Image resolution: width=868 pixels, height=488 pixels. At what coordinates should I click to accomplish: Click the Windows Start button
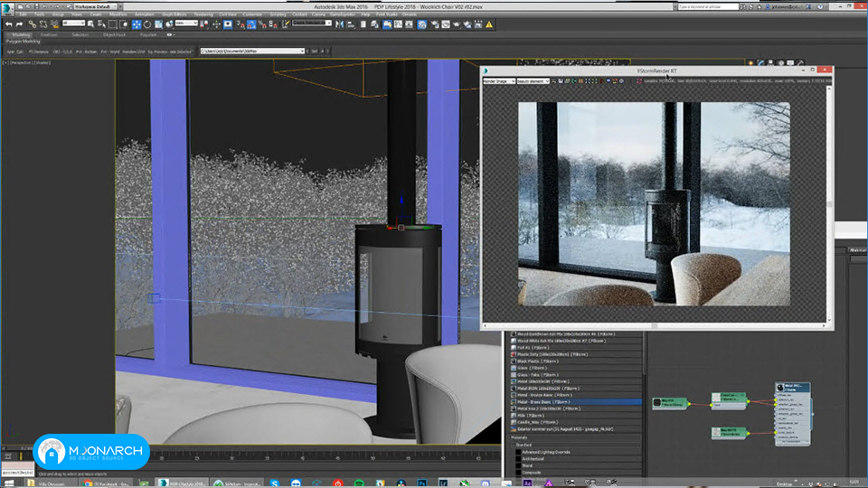click(8, 483)
